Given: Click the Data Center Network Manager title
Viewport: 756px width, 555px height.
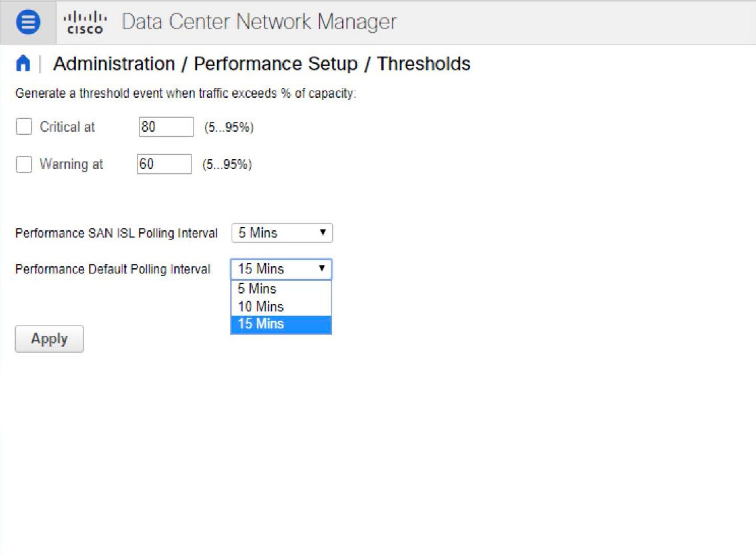Looking at the screenshot, I should point(258,21).
